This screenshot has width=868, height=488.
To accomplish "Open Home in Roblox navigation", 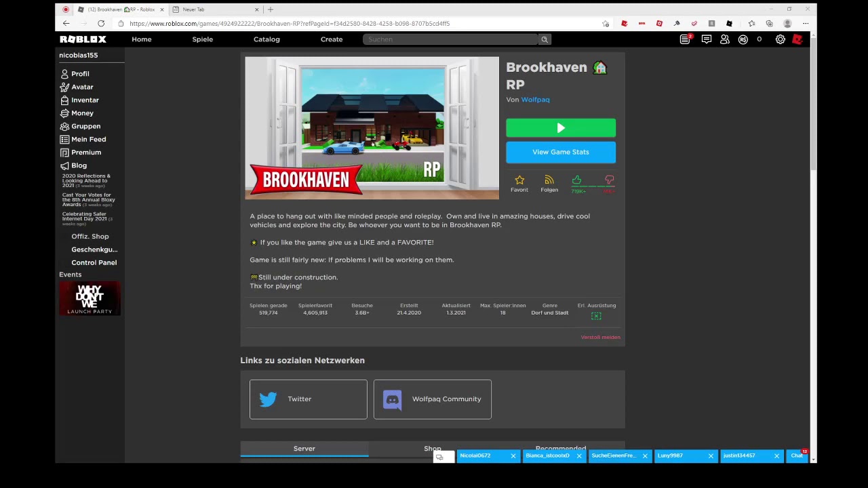I will [142, 39].
